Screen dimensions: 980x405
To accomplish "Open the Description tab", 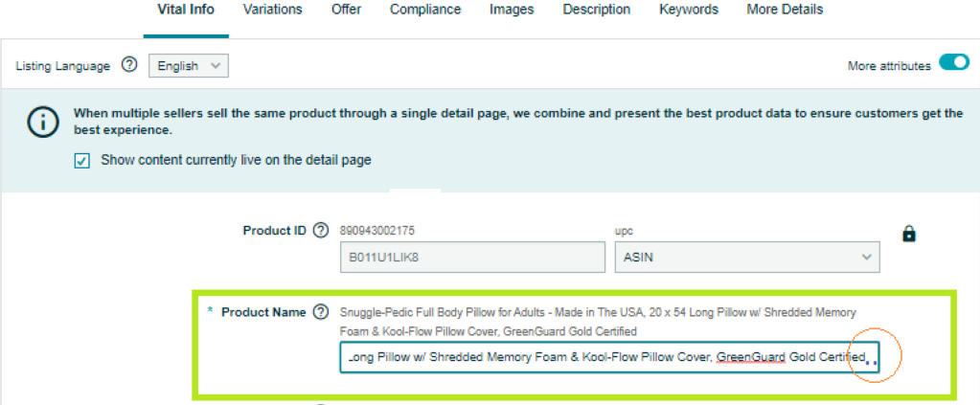I will [x=596, y=10].
